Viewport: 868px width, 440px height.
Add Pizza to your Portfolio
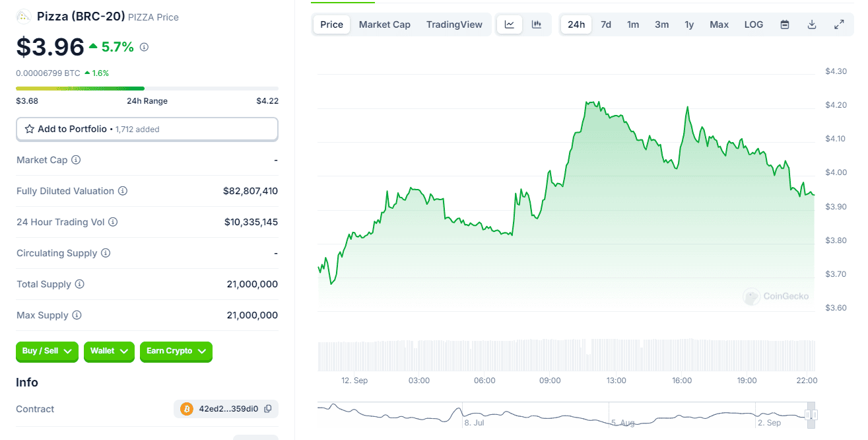coord(147,129)
